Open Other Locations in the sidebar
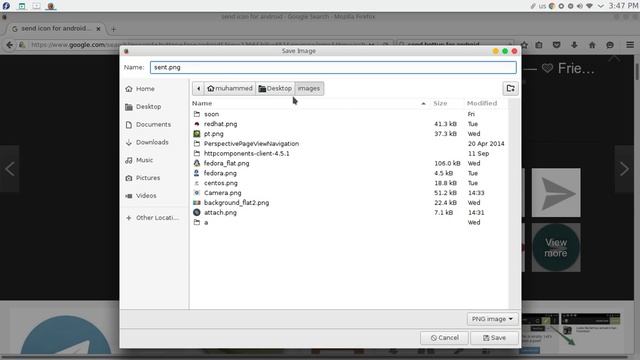 click(152, 218)
